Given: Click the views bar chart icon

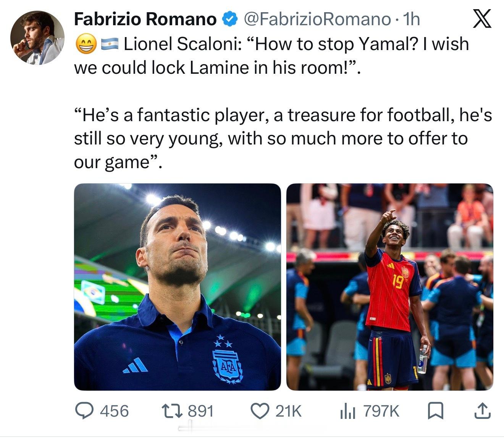Looking at the screenshot, I should 347,412.
